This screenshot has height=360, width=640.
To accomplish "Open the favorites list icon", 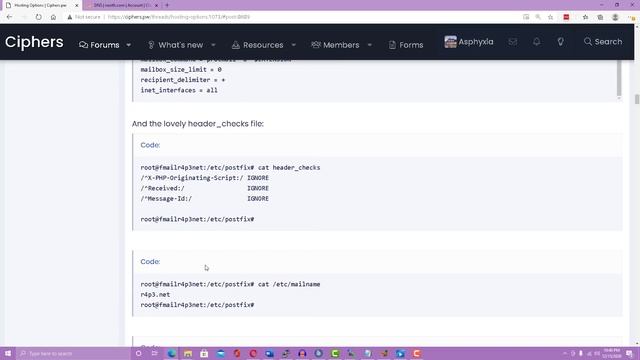I will 585,17.
